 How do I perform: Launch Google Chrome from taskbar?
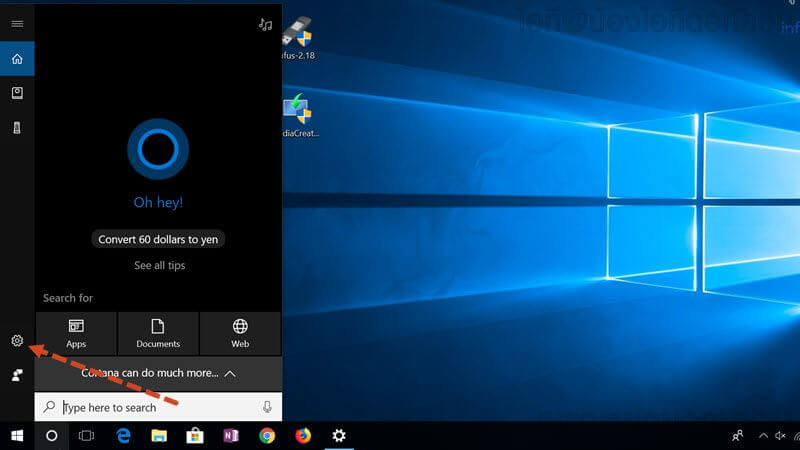tap(267, 436)
